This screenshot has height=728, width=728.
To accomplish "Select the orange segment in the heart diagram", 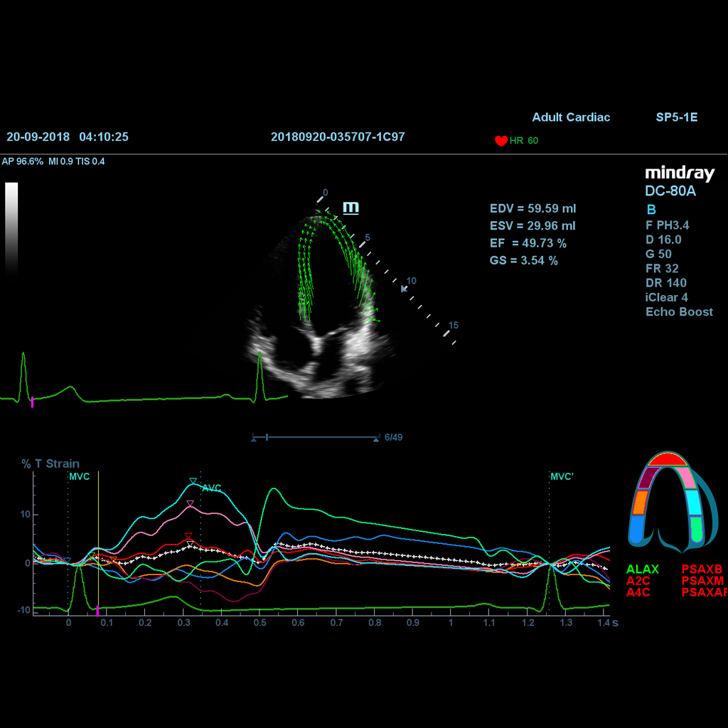I will pyautogui.click(x=638, y=503).
